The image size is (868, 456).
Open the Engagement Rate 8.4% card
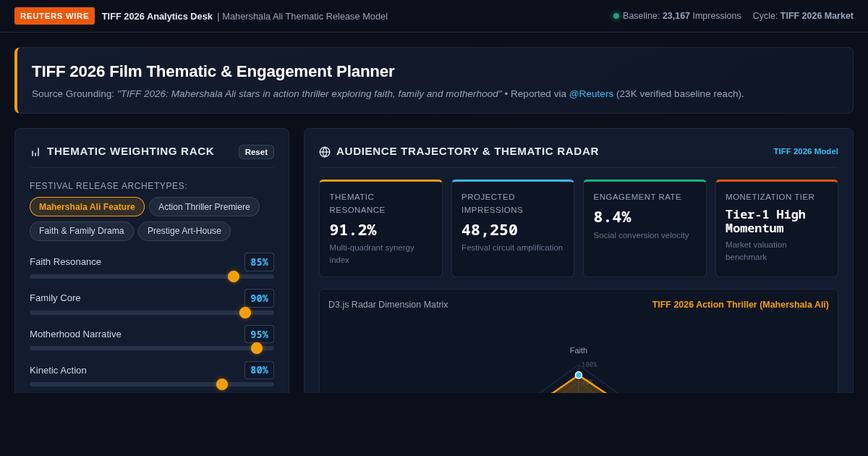coord(645,228)
